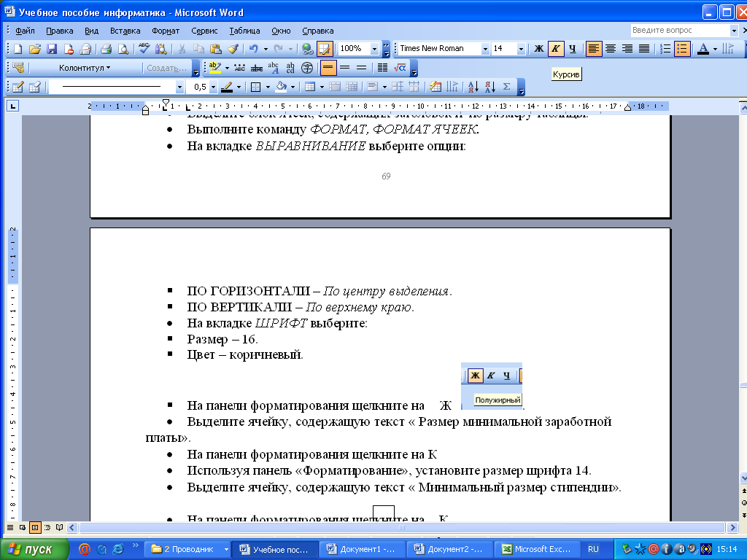Click the Paste clipboard icon
The image size is (747, 560).
click(216, 49)
